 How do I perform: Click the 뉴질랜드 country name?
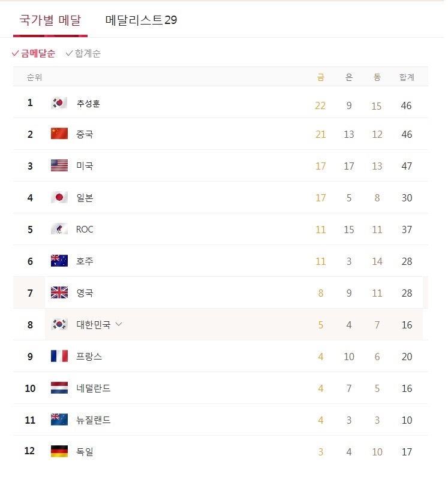(x=94, y=421)
